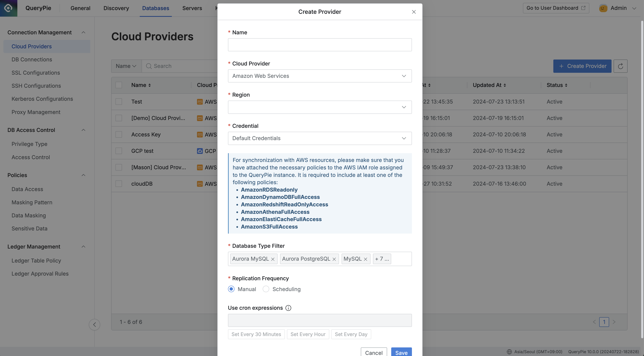This screenshot has height=356, width=644.
Task: Sort by Status column arrows
Action: (566, 85)
